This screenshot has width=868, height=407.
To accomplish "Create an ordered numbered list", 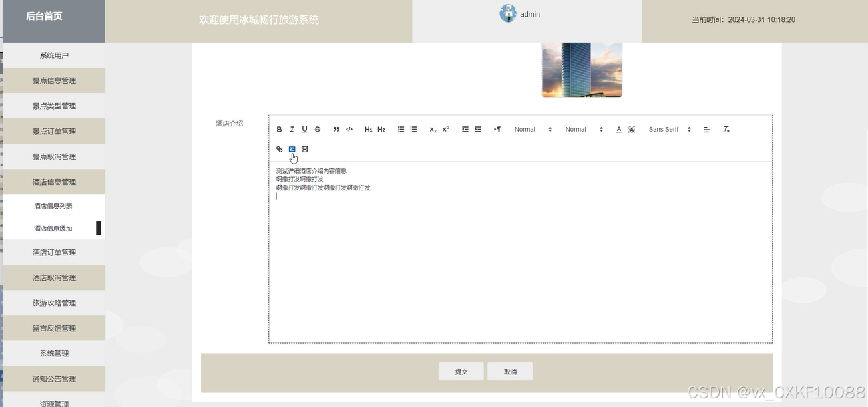I will click(401, 130).
